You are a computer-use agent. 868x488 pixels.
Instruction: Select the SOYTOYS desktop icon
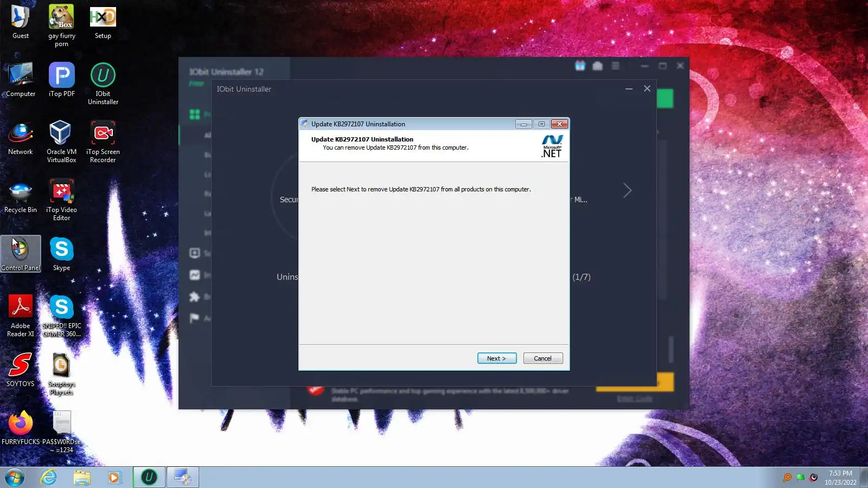(21, 370)
